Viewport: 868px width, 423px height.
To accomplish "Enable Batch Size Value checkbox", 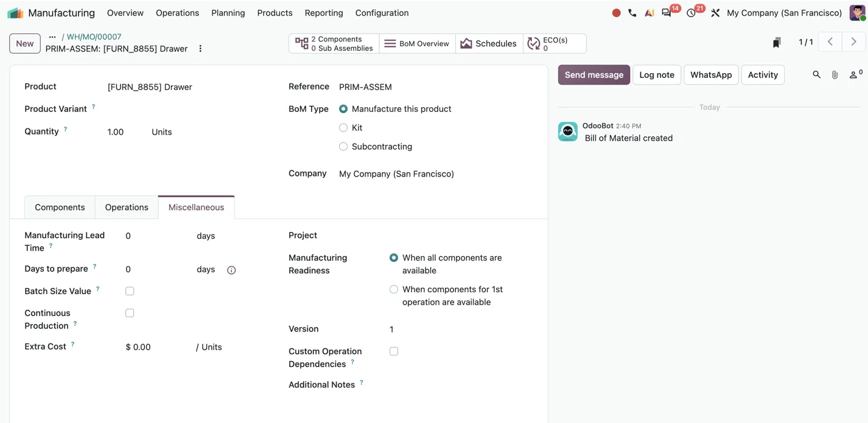I will point(130,292).
